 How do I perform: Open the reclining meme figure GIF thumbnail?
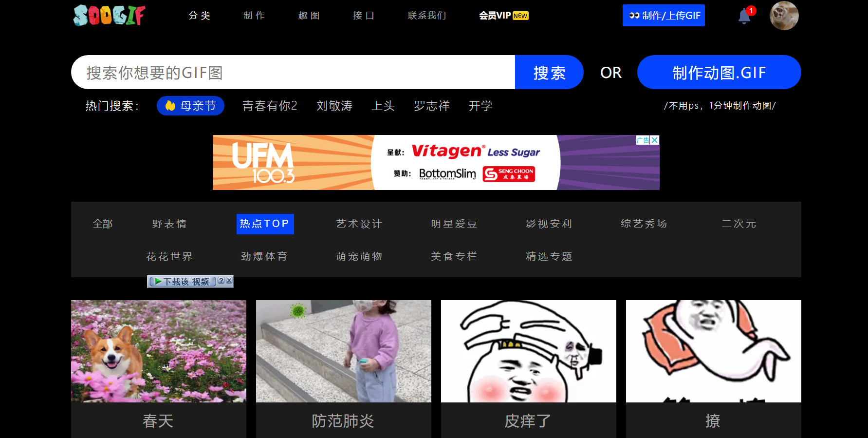[x=714, y=351]
